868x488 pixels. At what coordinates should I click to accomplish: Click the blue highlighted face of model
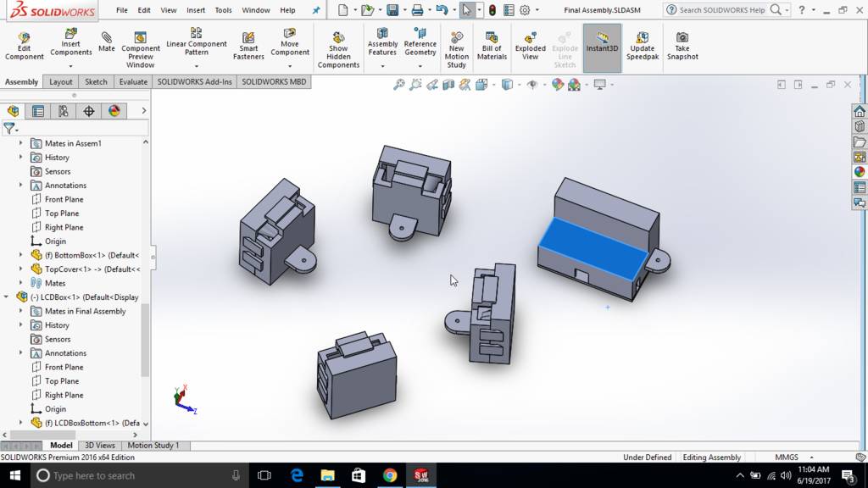click(x=593, y=247)
